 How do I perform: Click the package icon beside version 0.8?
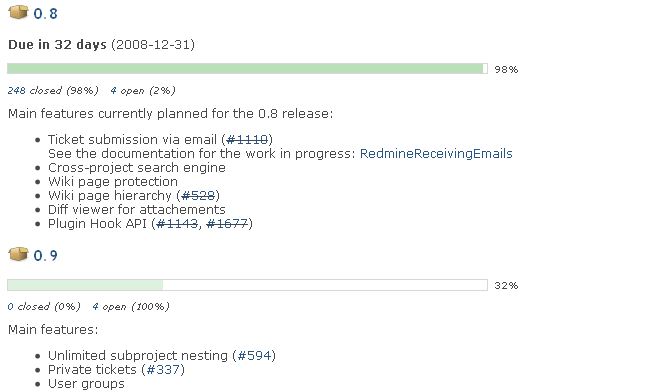pos(18,12)
